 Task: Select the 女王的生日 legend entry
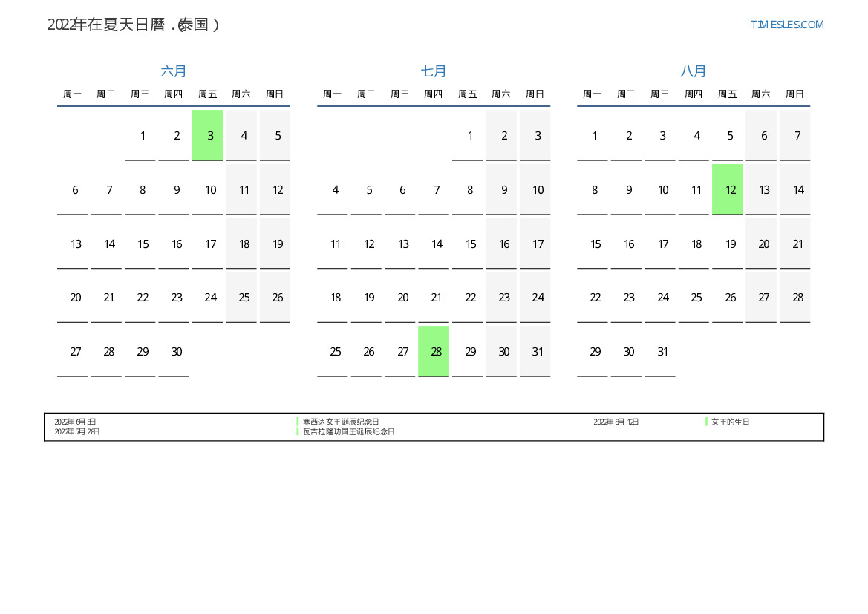(730, 422)
